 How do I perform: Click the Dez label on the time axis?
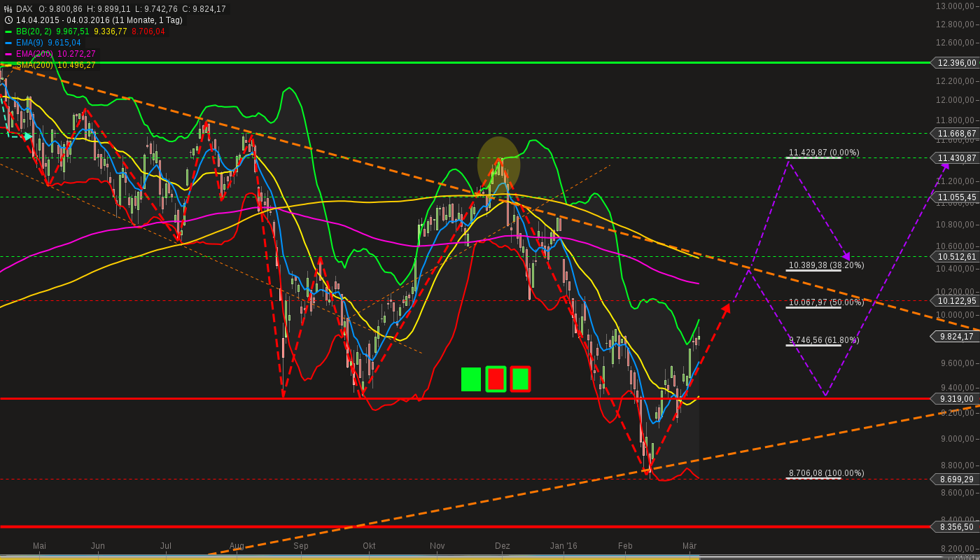502,545
